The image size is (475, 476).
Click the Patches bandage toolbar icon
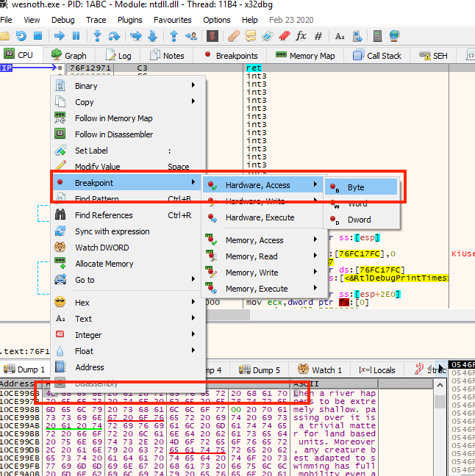(x=234, y=36)
